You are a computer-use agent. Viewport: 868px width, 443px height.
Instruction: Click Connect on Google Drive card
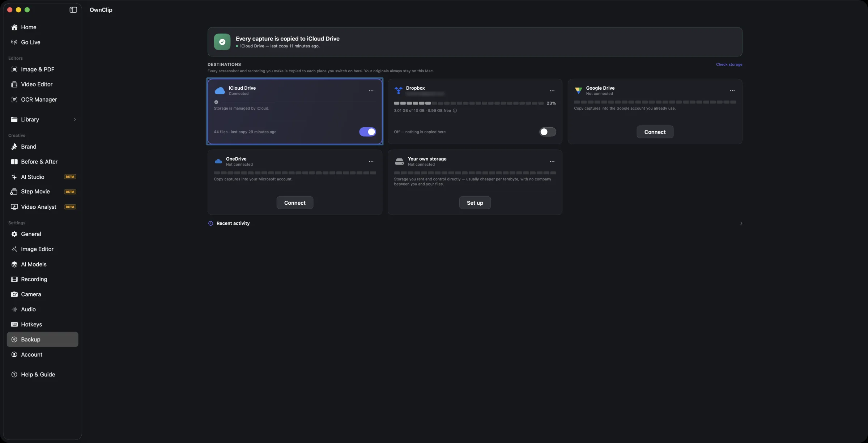tap(655, 132)
